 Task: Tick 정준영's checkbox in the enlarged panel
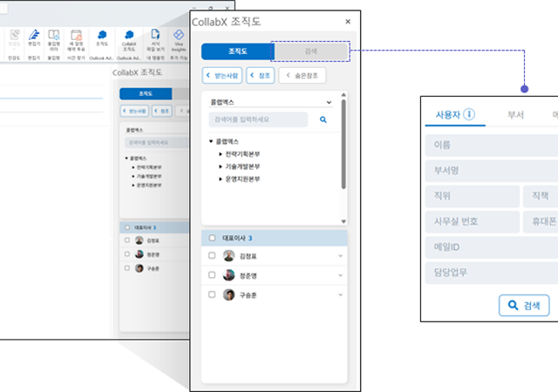tap(212, 275)
